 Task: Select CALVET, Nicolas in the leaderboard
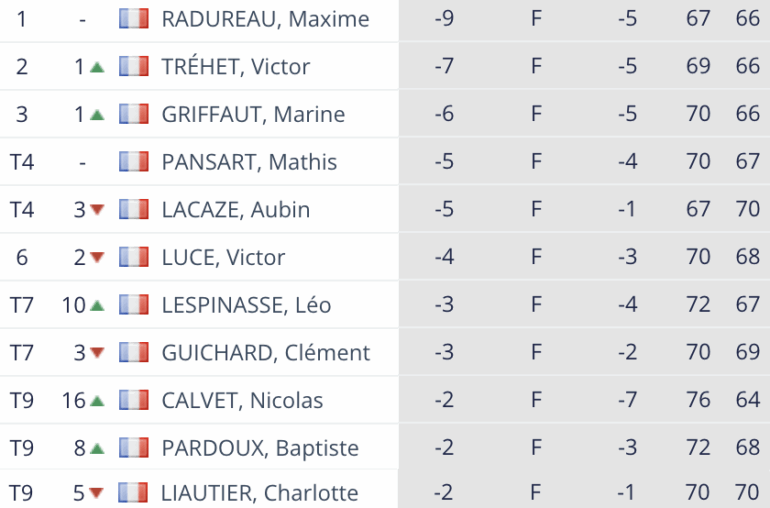pyautogui.click(x=242, y=401)
